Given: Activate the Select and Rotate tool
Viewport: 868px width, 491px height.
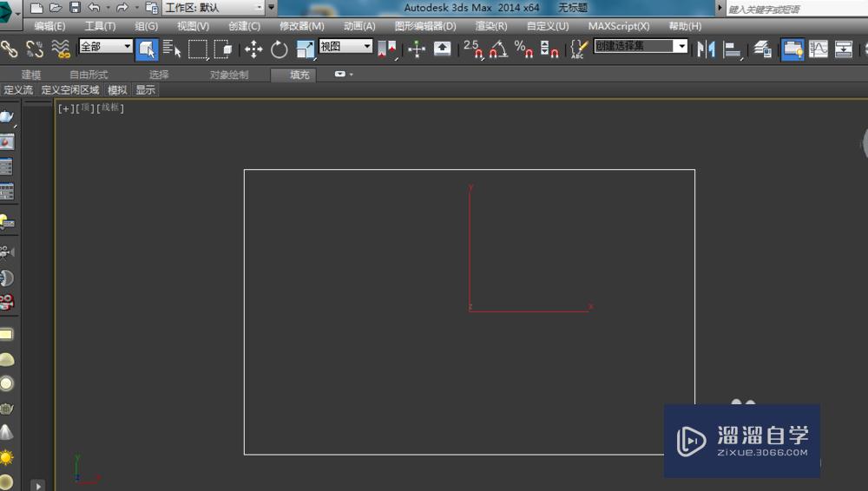Looking at the screenshot, I should 279,49.
